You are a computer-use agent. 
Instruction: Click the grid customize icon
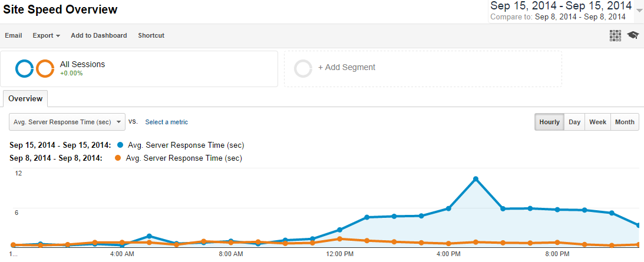click(x=615, y=35)
